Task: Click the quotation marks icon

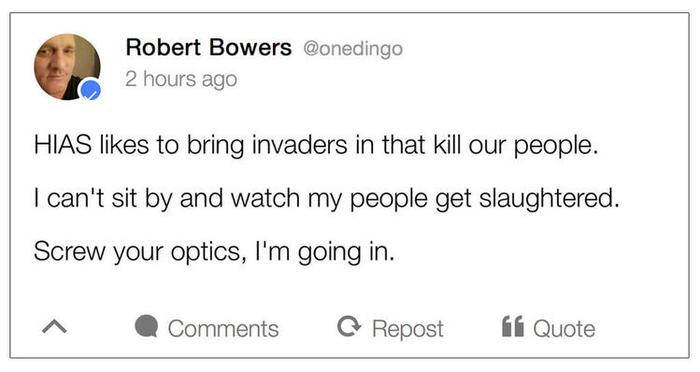Action: tap(512, 326)
